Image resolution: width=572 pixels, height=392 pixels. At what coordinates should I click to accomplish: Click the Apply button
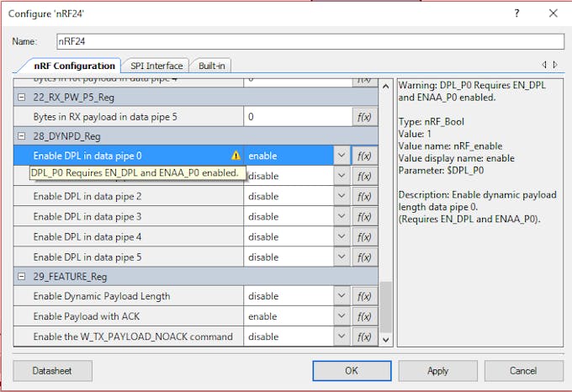[437, 371]
